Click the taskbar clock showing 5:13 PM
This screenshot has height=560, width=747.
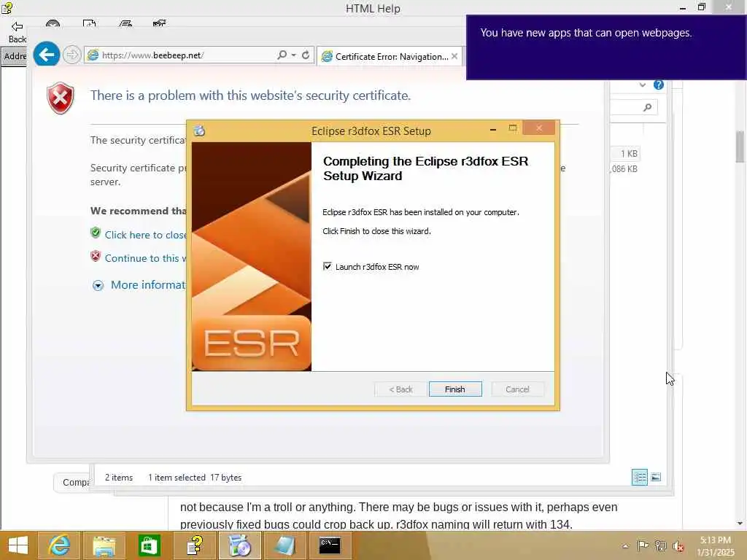(x=716, y=546)
